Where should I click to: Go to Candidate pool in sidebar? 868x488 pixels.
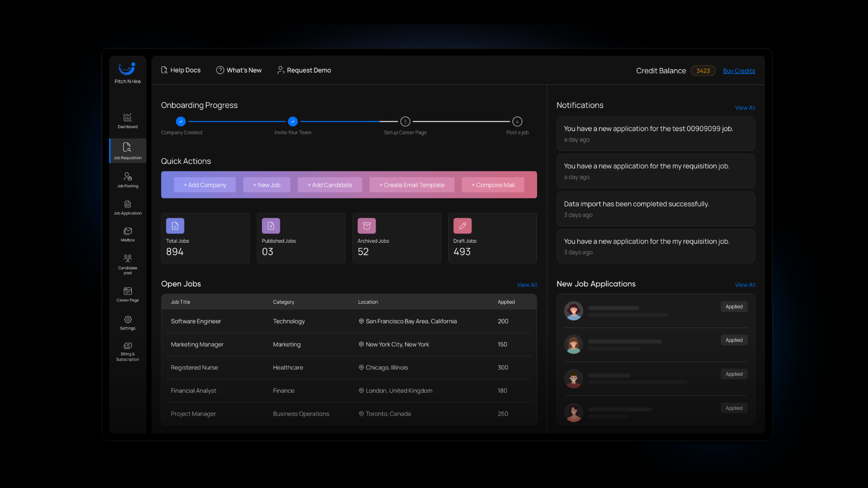tap(127, 259)
